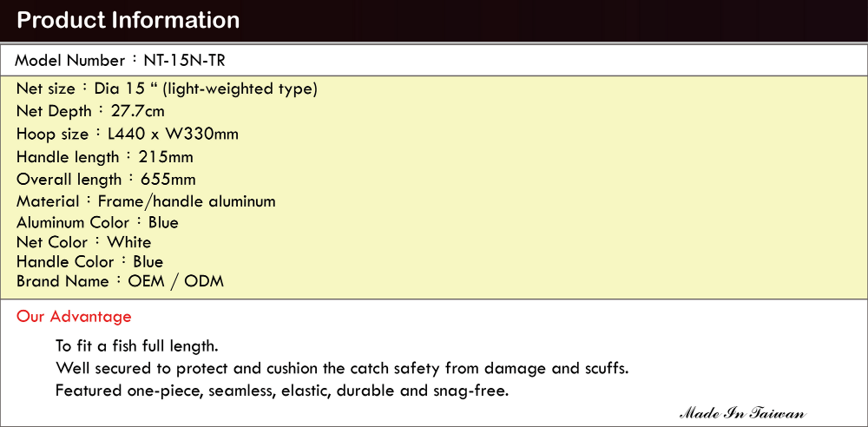This screenshot has height=427, width=868.
Task: Click the Aluminum Color Blue line
Action: (97, 223)
